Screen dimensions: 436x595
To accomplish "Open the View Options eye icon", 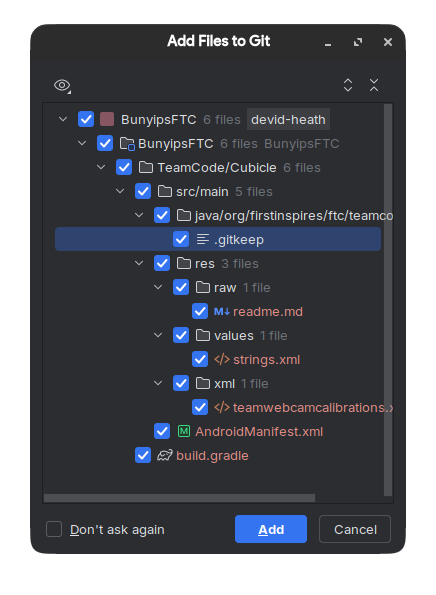I will pos(62,85).
